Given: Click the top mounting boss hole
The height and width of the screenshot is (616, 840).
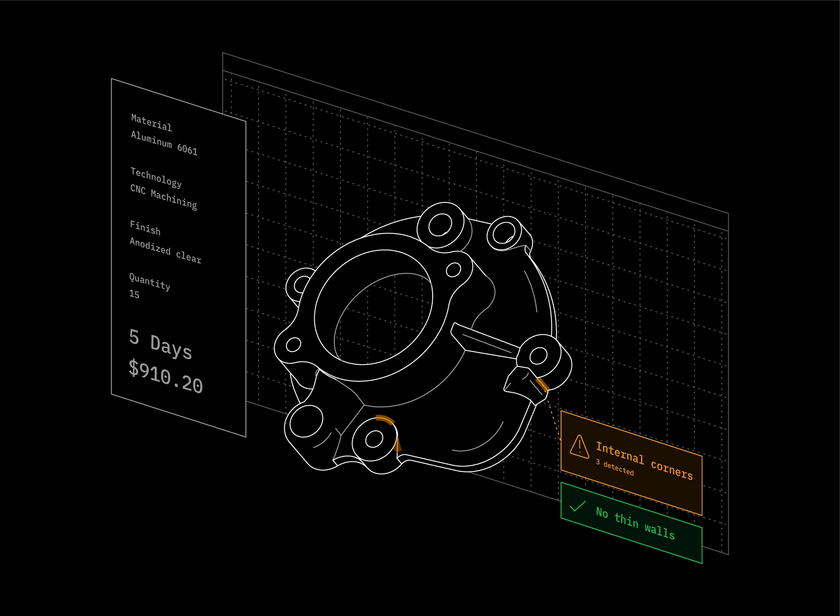Looking at the screenshot, I should [440, 225].
